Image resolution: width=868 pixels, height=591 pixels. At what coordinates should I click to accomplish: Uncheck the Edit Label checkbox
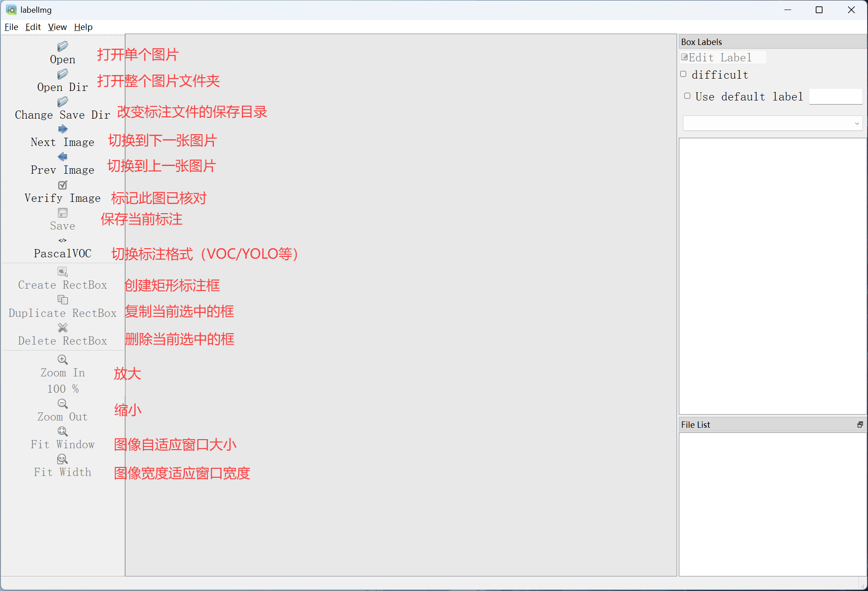685,57
